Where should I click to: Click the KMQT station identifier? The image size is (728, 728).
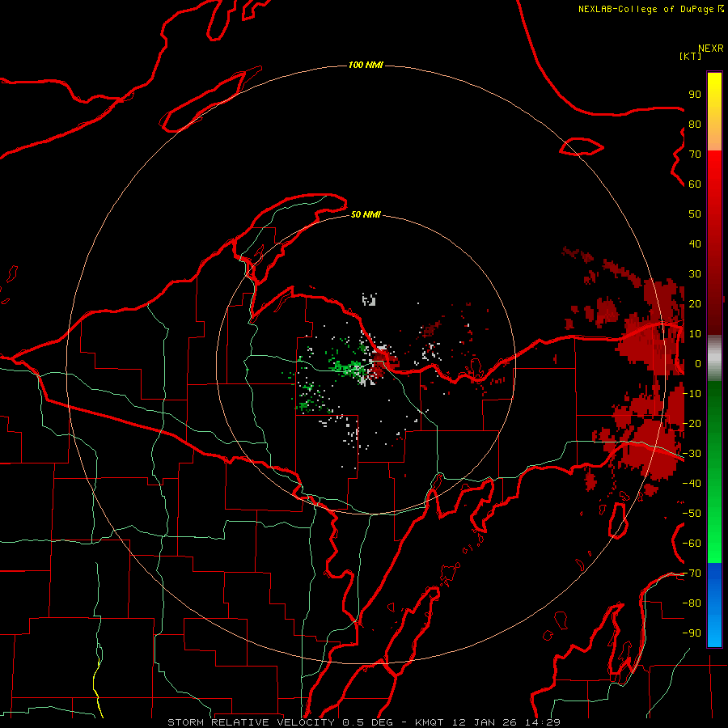[x=429, y=722]
